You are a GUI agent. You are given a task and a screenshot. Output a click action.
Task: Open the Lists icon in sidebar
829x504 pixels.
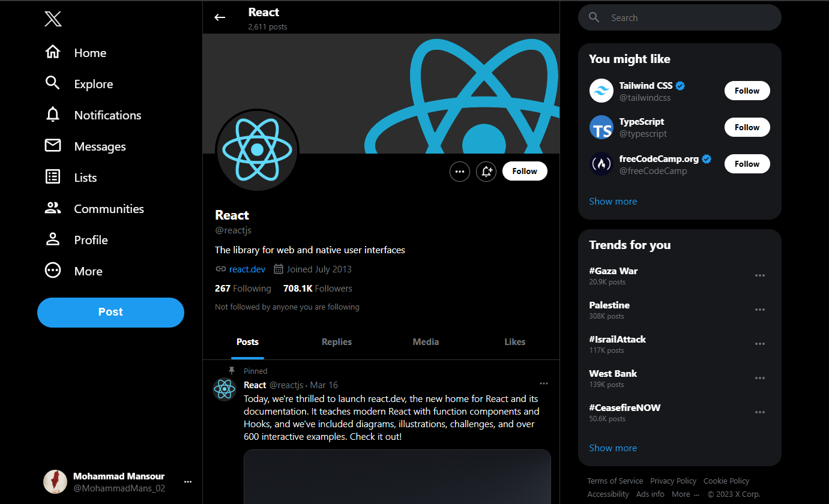pyautogui.click(x=53, y=177)
